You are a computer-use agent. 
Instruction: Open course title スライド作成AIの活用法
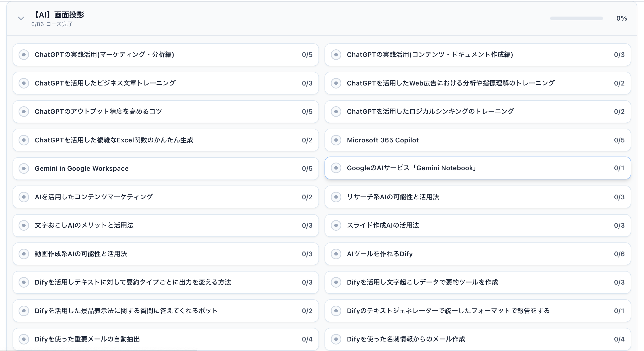383,225
